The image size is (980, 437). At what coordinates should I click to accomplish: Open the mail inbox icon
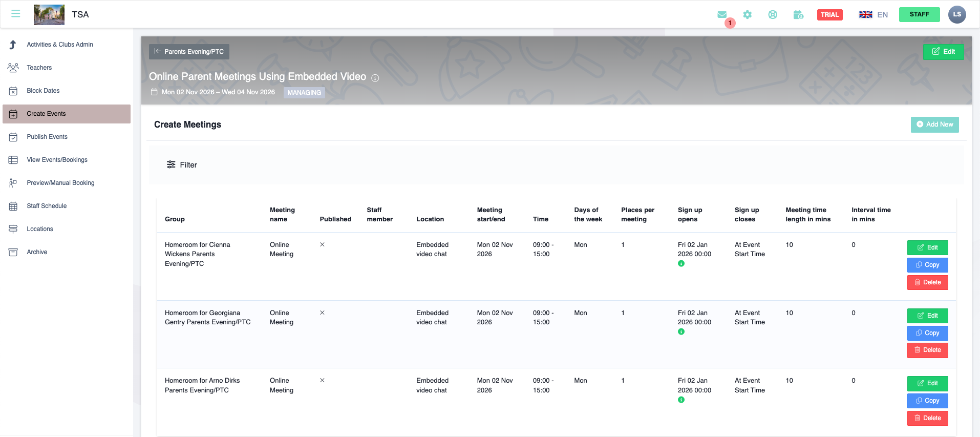point(722,15)
